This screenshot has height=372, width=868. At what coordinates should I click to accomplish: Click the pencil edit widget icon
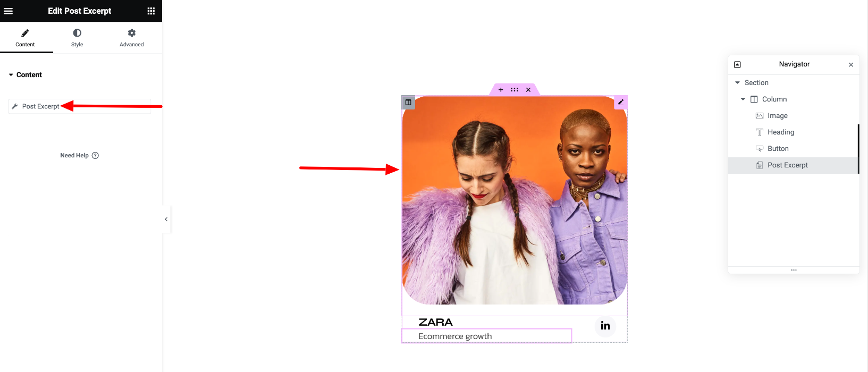621,102
